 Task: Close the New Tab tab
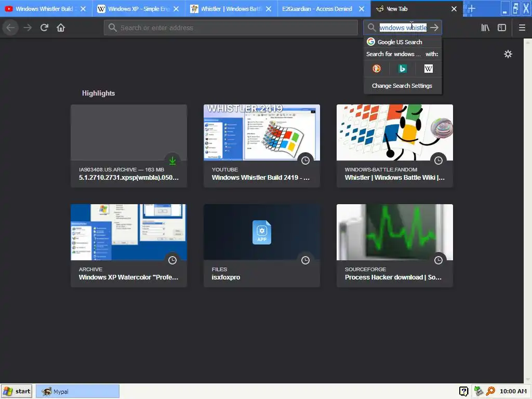pyautogui.click(x=454, y=9)
